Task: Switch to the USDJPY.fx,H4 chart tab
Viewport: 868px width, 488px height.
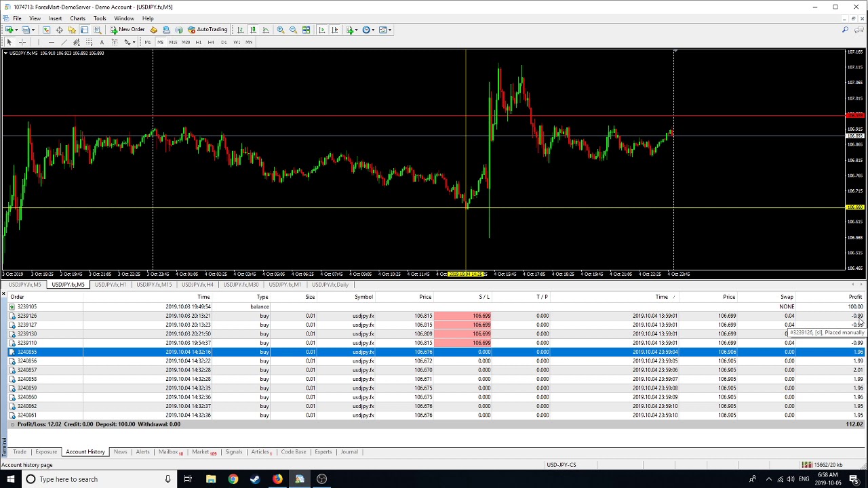Action: [197, 285]
